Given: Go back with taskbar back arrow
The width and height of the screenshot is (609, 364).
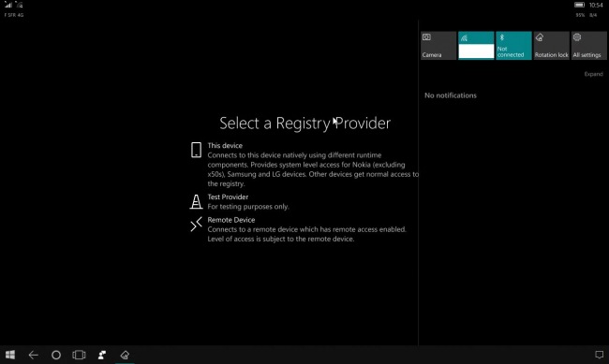Looking at the screenshot, I should tap(34, 355).
